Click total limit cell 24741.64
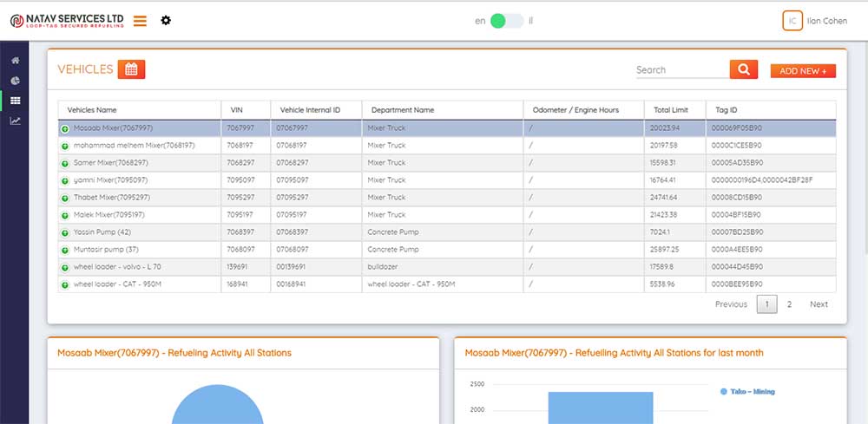The height and width of the screenshot is (424, 868). tap(675, 198)
